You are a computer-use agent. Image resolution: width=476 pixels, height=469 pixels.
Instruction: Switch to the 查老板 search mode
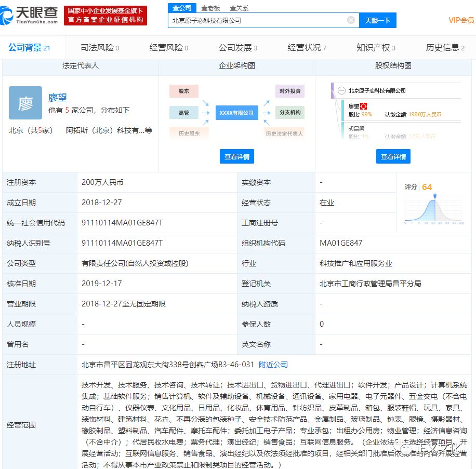tap(210, 8)
